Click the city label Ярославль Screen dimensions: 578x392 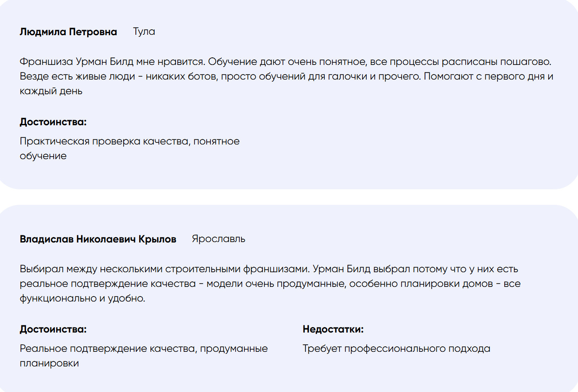point(218,239)
